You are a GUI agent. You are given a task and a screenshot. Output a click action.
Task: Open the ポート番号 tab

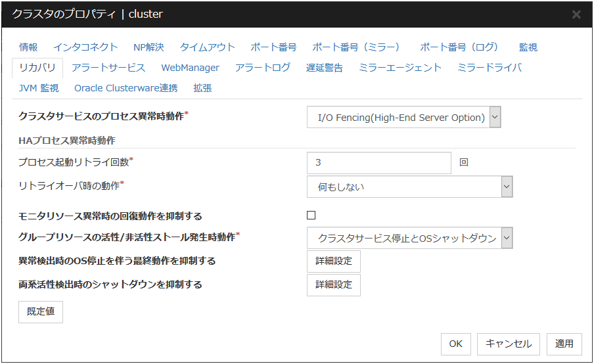(x=273, y=47)
